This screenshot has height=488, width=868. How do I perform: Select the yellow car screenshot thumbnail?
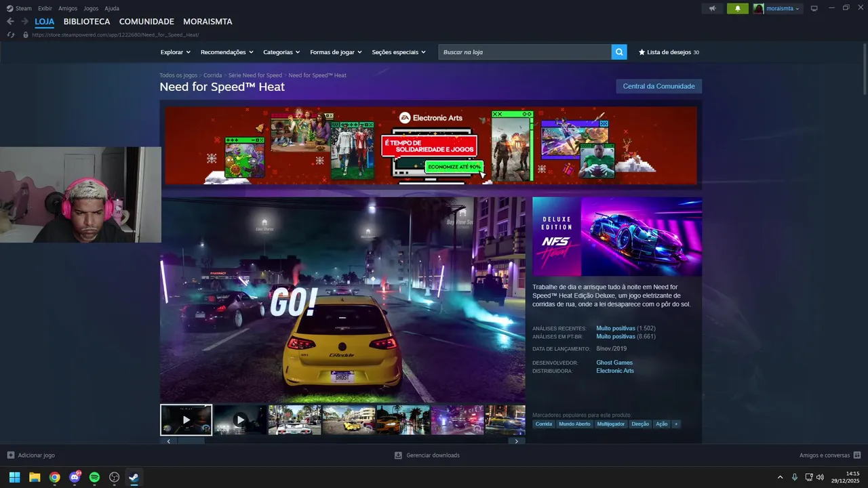tap(349, 420)
